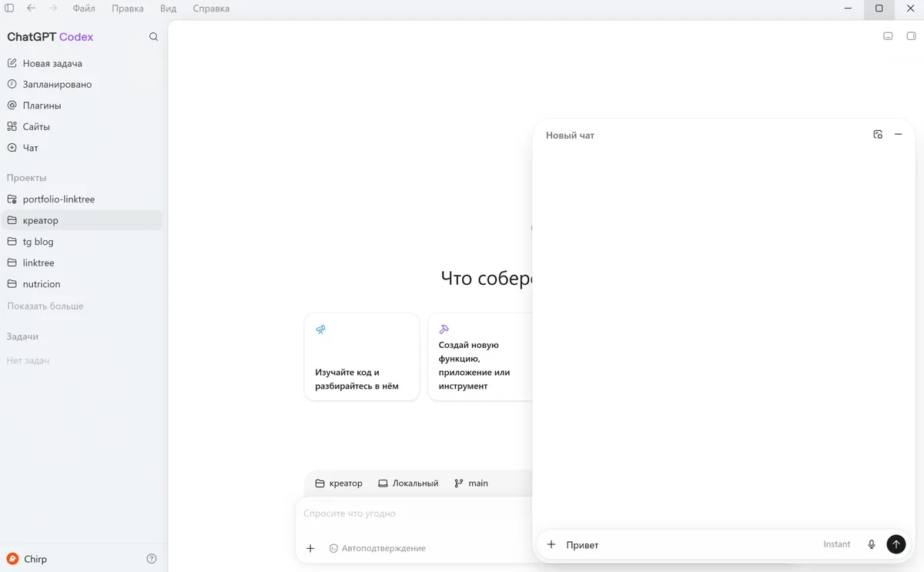Toggle the sidebar panel icon at top left
924x572 pixels.
coord(9,8)
